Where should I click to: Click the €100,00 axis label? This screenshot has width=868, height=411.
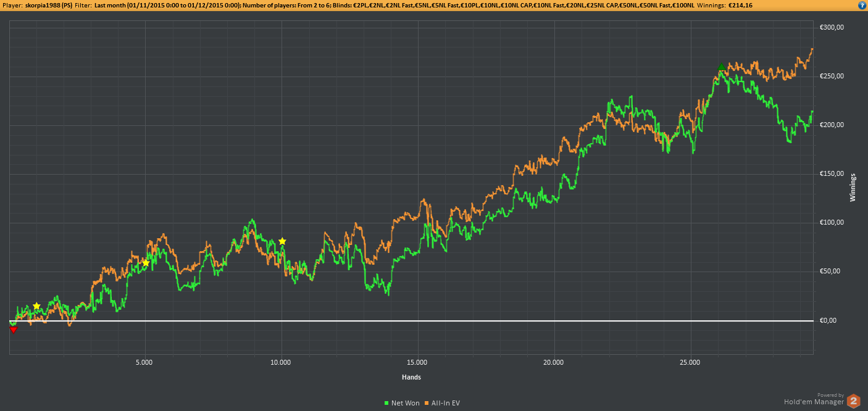click(x=832, y=222)
